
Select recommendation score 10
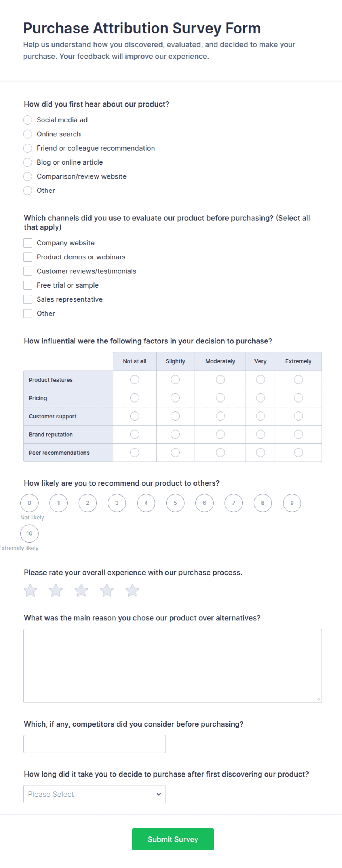click(29, 533)
